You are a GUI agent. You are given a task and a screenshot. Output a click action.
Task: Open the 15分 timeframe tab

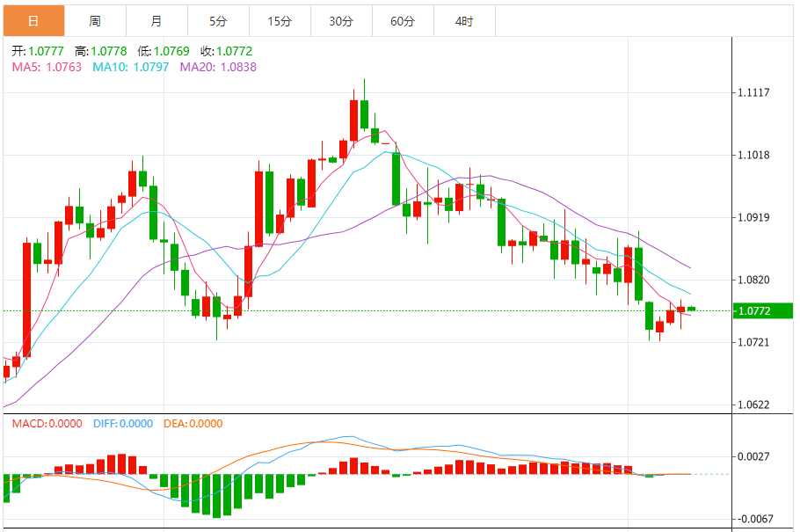tap(280, 21)
